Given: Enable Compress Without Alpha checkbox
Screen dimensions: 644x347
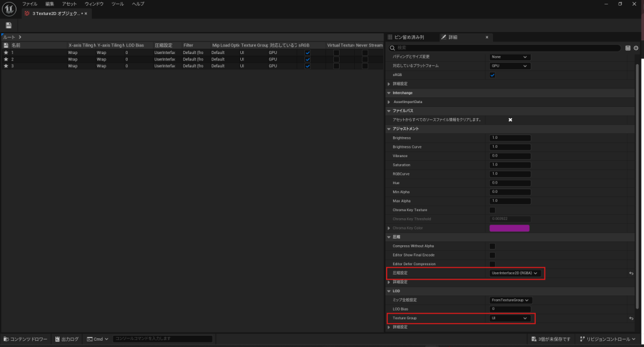Looking at the screenshot, I should pos(492,246).
